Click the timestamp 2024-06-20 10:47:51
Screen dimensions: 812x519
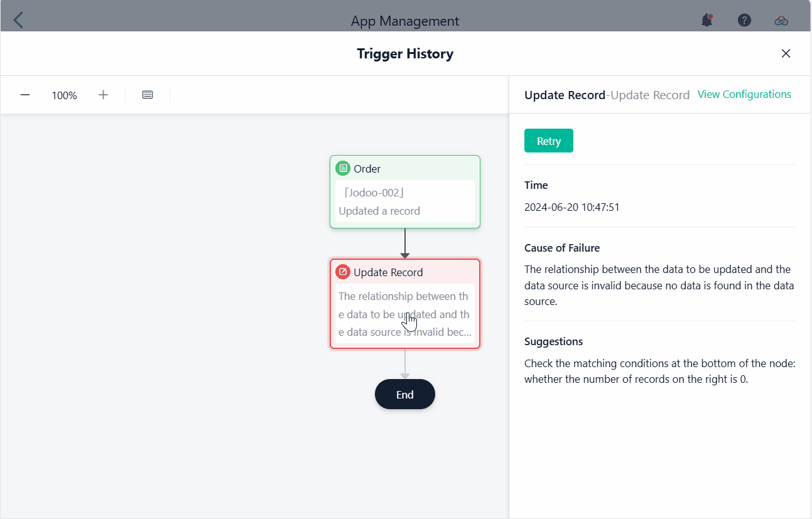(572, 207)
